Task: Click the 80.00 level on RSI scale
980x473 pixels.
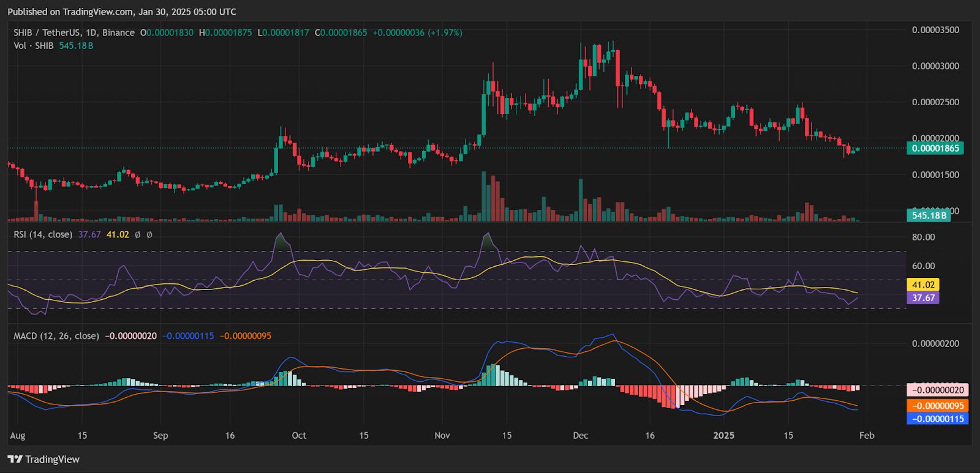Action: pyautogui.click(x=923, y=237)
